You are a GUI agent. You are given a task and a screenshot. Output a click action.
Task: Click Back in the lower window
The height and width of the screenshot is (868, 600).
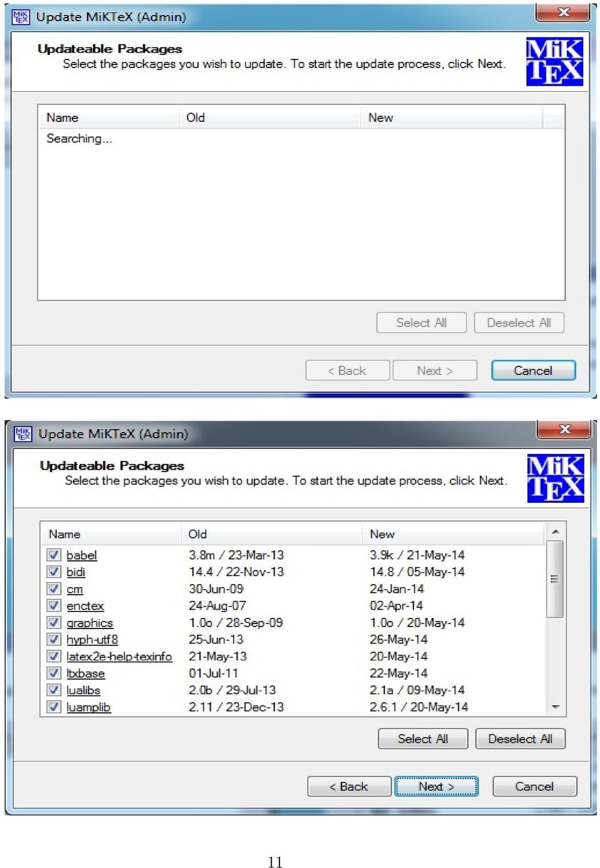coord(349,786)
